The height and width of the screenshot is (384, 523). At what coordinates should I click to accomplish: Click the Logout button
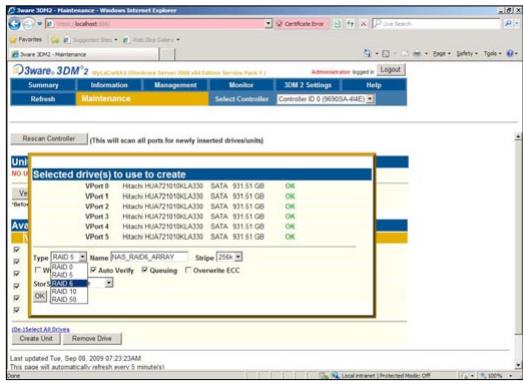391,69
